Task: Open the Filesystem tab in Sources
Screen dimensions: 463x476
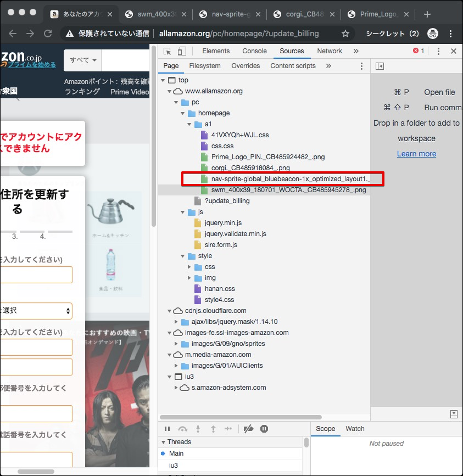Action: [205, 66]
